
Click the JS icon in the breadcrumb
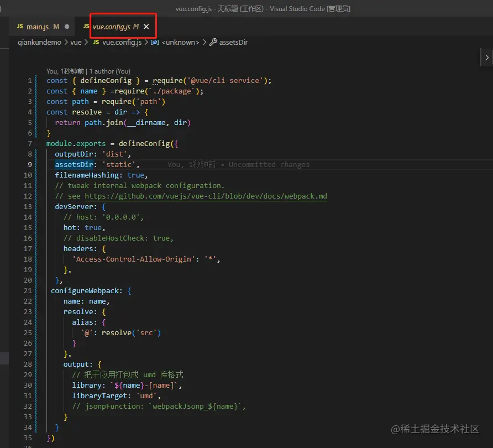[x=96, y=42]
